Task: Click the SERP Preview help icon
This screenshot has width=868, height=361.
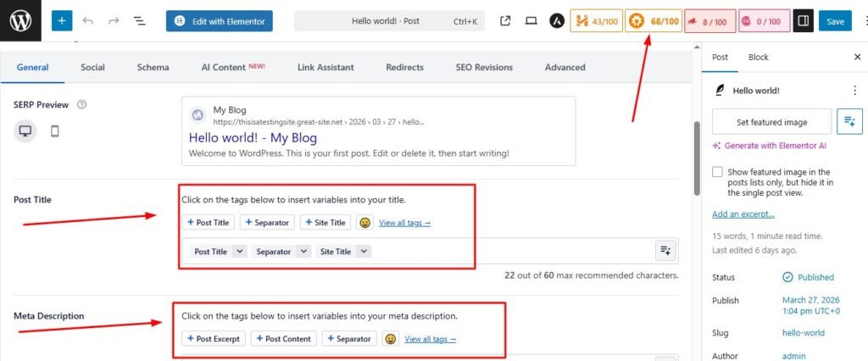Action: coord(81,104)
